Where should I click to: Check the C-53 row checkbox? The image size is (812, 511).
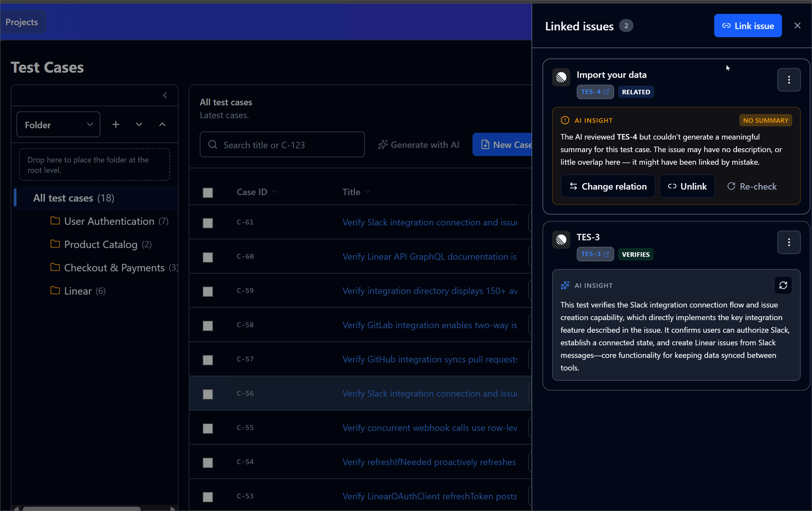(208, 497)
